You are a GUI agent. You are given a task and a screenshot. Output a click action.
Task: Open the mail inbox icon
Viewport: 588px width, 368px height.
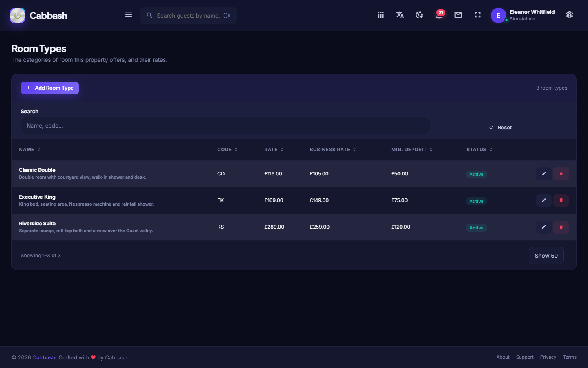[458, 15]
